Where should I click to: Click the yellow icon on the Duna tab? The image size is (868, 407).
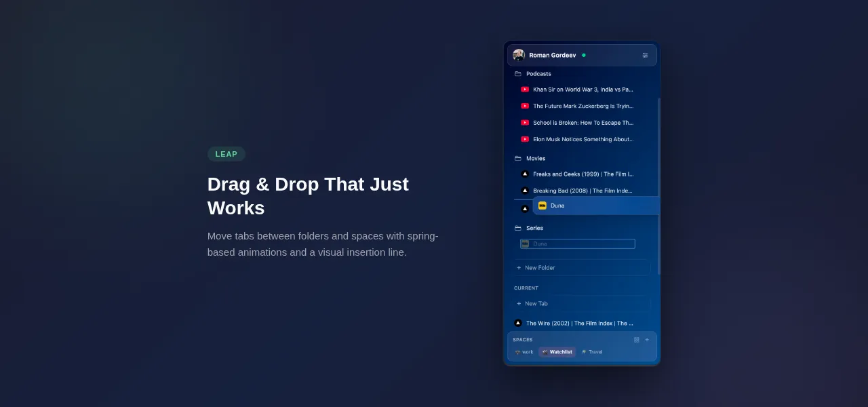(x=542, y=206)
